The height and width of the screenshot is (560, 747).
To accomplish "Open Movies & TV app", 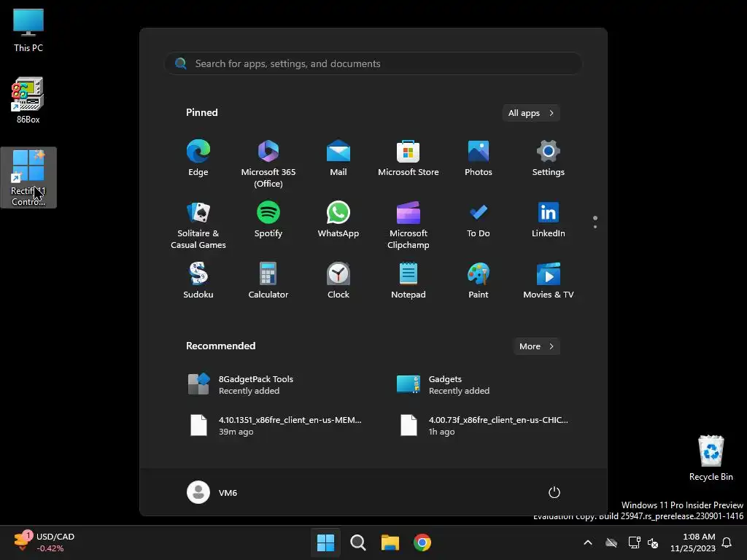I will point(549,281).
